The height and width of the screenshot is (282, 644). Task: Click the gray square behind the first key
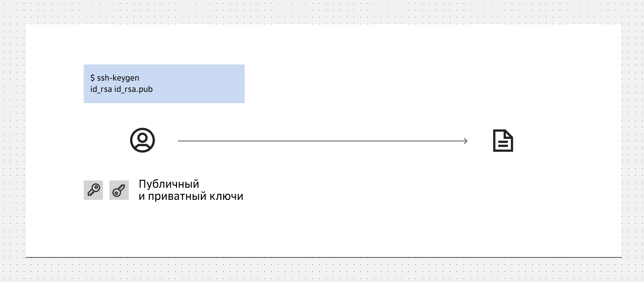93,190
